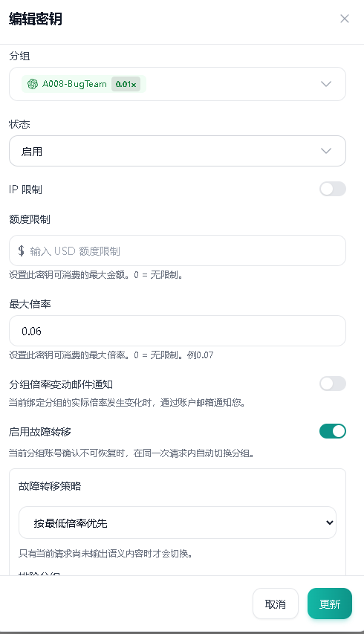This screenshot has width=364, height=634.
Task: Enable 分组倍率变动邮件通知 switch
Action: [333, 384]
